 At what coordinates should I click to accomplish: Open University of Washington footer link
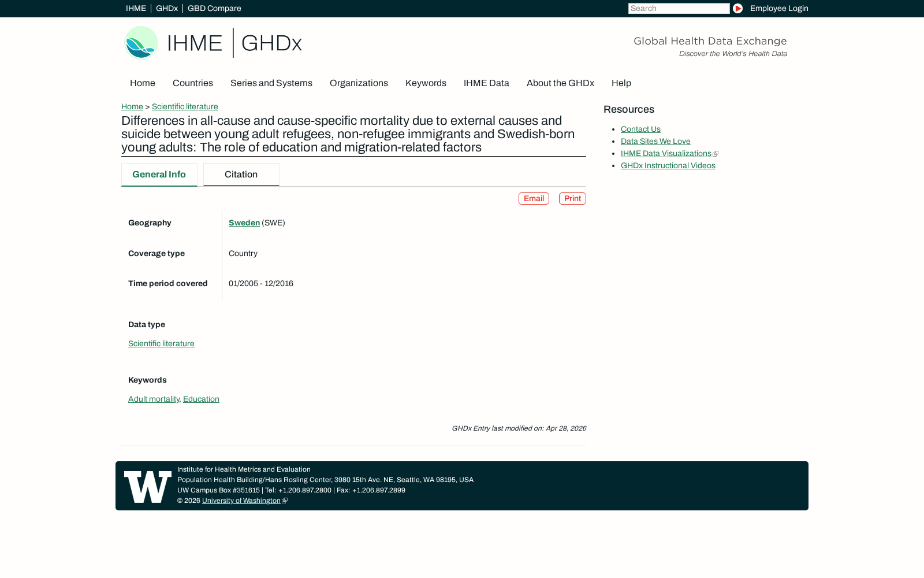pos(241,501)
